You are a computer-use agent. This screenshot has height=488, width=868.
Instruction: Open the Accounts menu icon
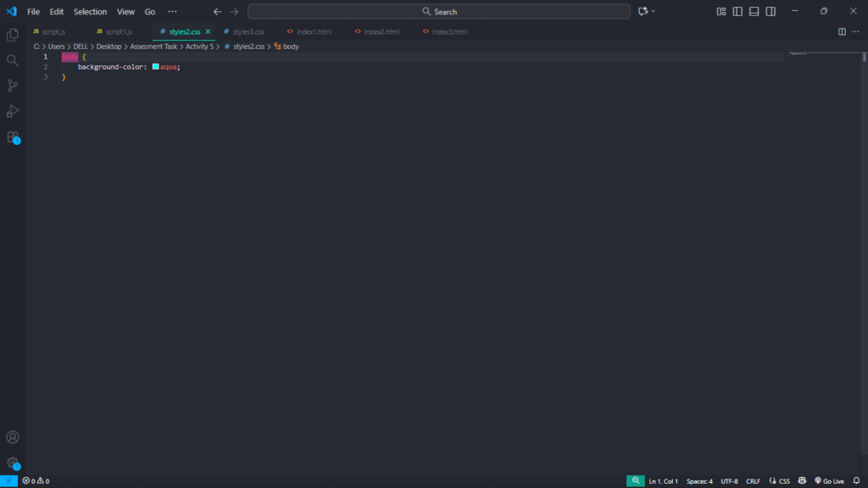point(13,437)
